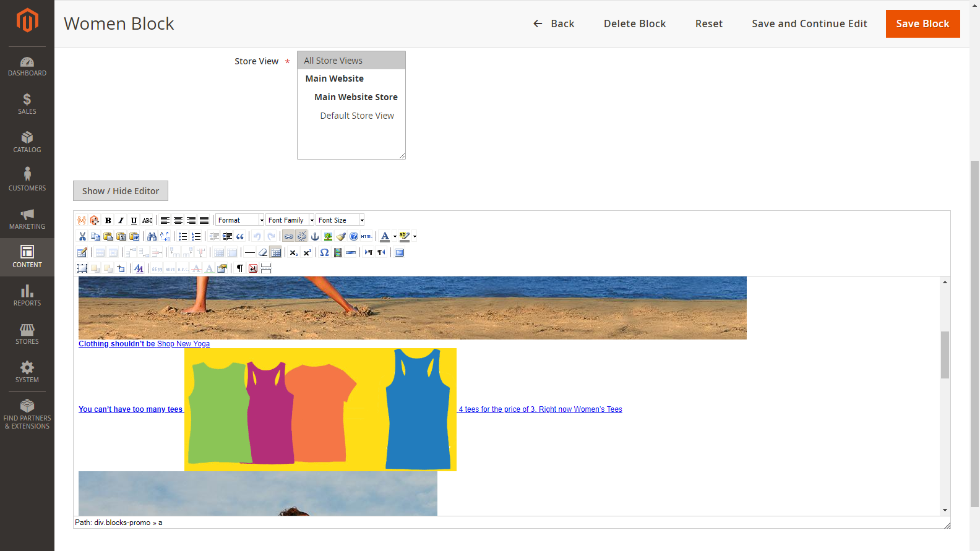Insert embedded media with filmstrip icon
This screenshot has width=980, height=551.
337,252
